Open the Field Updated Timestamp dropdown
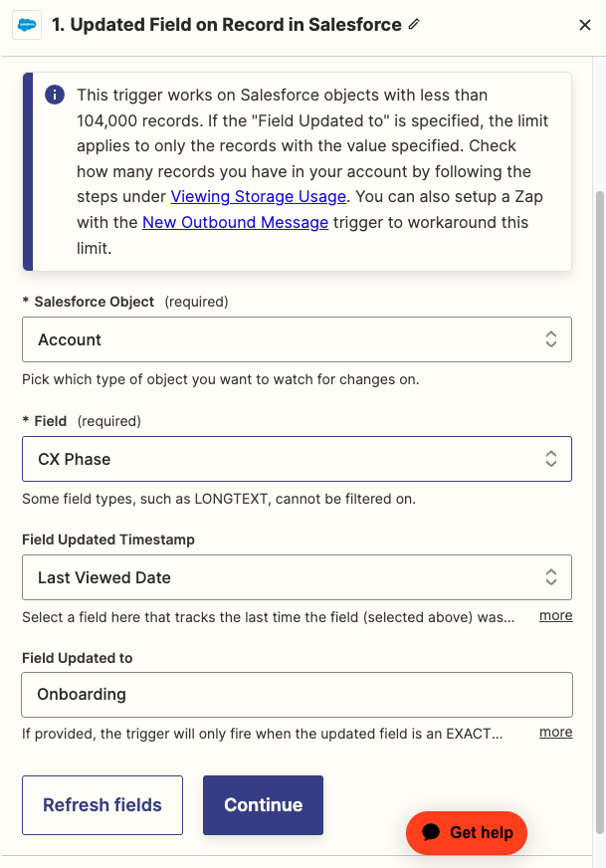This screenshot has width=606, height=868. coord(299,576)
